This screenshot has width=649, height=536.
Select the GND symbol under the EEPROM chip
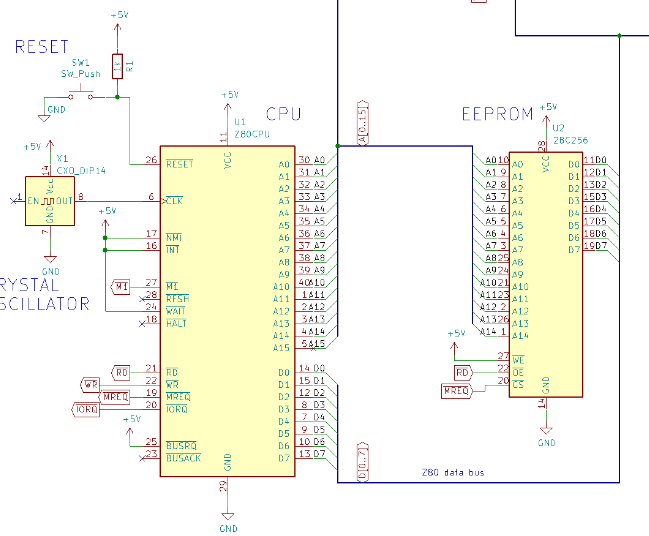pyautogui.click(x=546, y=436)
